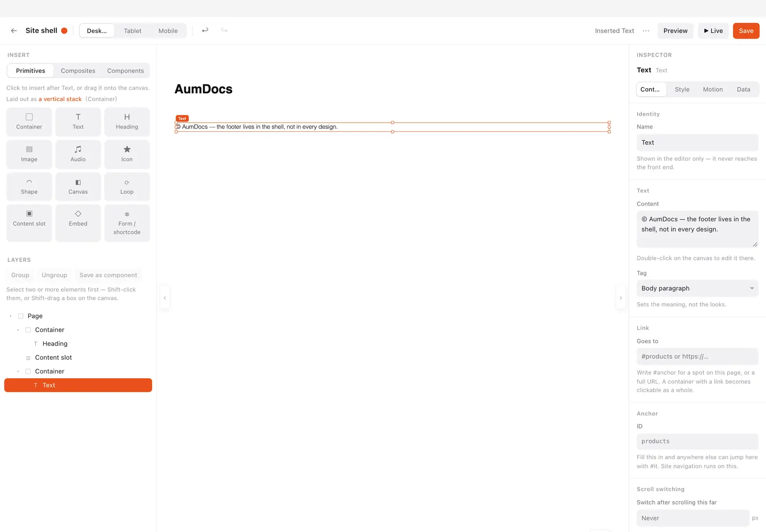
Task: Open the Style inspector tab
Action: (x=682, y=90)
